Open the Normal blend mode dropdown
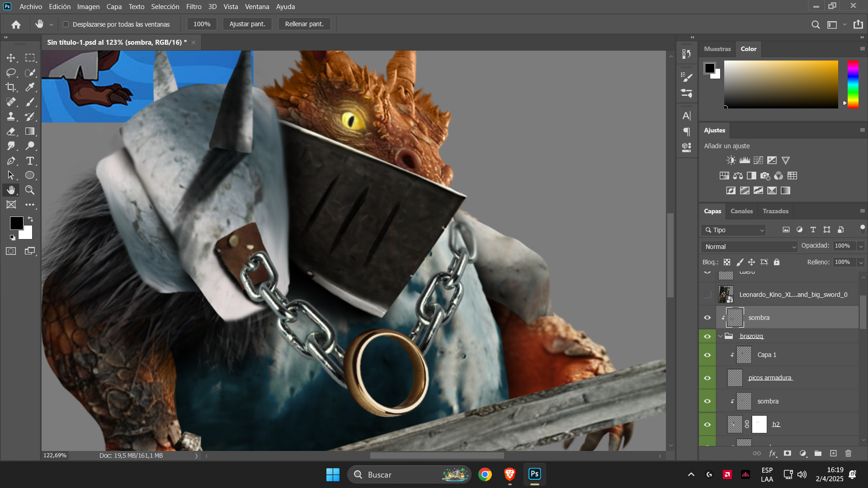The width and height of the screenshot is (868, 488). (x=750, y=247)
